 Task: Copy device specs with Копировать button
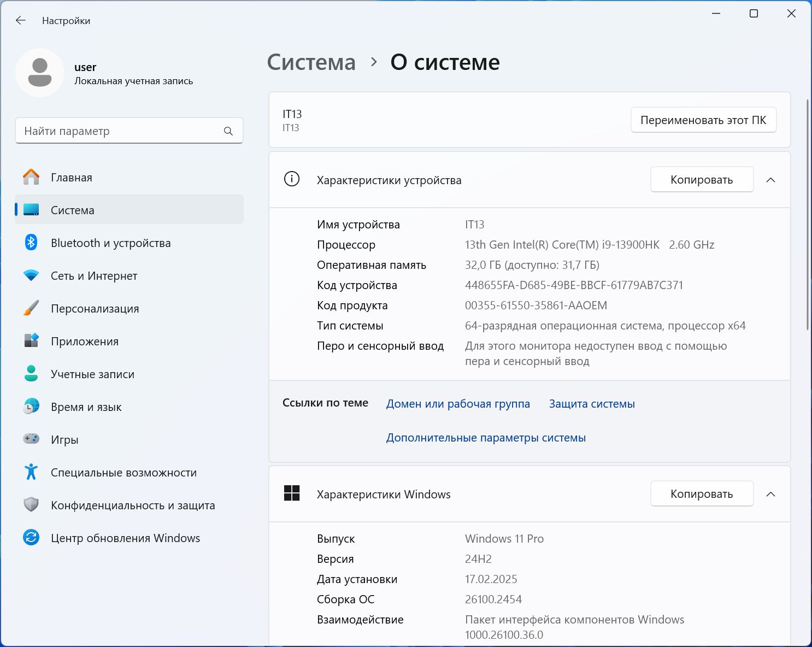pos(702,180)
